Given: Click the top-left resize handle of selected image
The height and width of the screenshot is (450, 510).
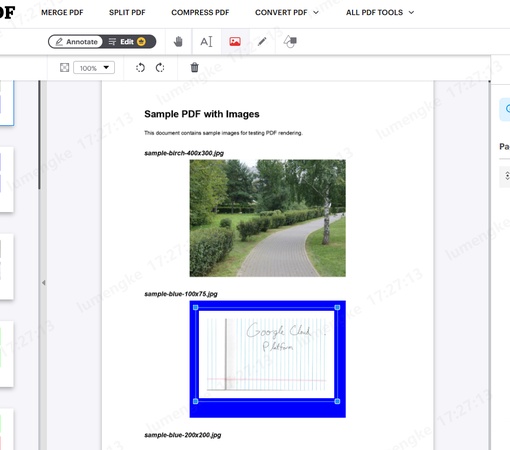Looking at the screenshot, I should [x=196, y=307].
